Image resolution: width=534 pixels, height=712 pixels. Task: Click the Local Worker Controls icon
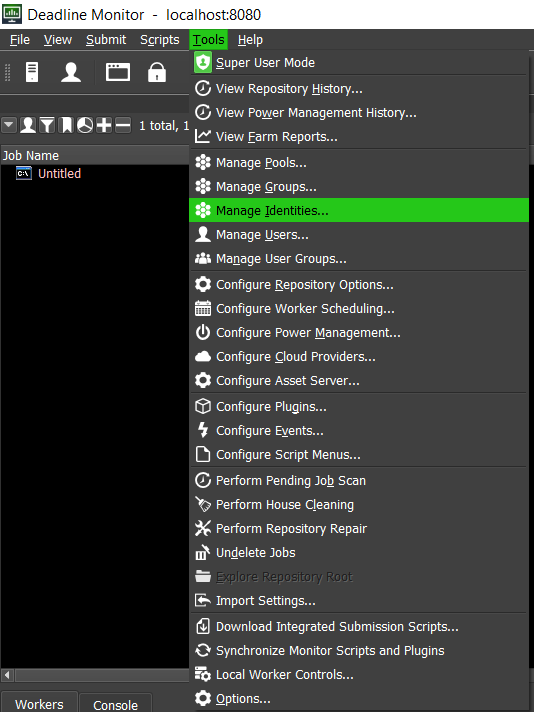pyautogui.click(x=203, y=675)
